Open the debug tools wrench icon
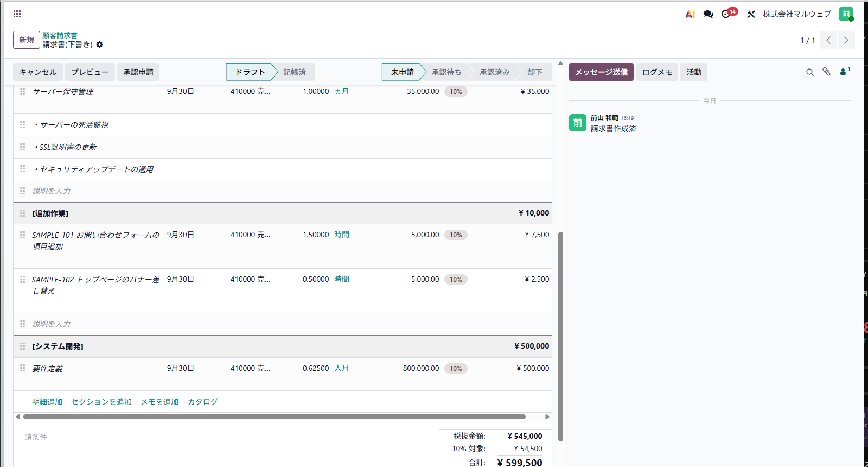The height and width of the screenshot is (467, 868). tap(751, 14)
